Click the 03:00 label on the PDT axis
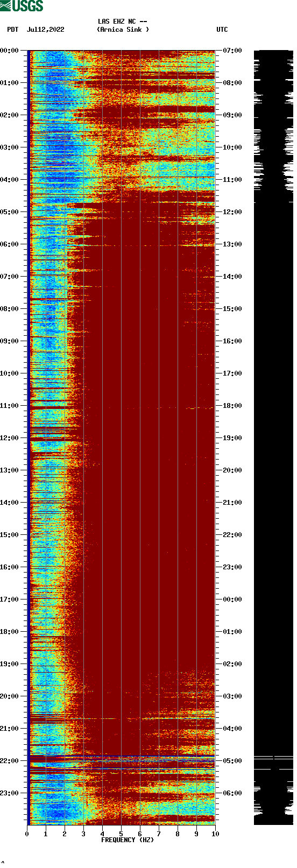Image resolution: width=297 pixels, height=868 pixels. 10,147
